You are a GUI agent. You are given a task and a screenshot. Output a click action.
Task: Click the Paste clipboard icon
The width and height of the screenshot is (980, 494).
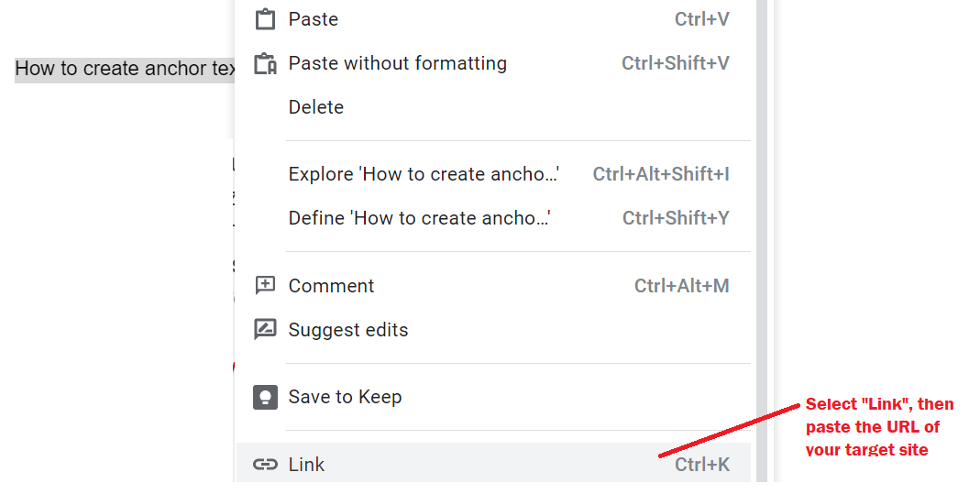click(265, 18)
